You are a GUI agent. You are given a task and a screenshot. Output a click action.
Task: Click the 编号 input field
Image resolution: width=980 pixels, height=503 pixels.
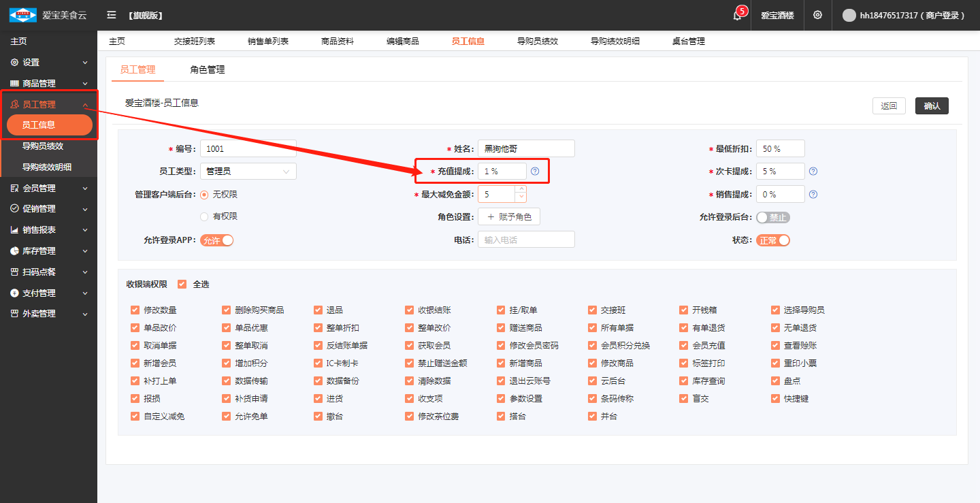point(248,148)
